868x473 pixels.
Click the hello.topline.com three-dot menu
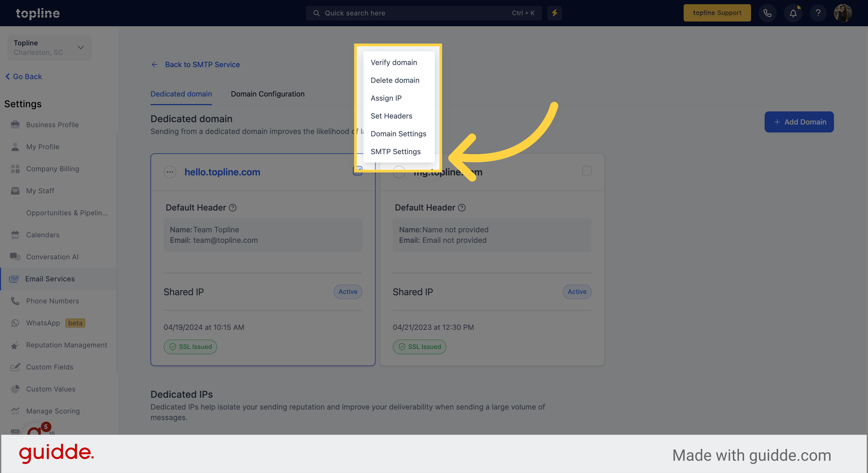169,171
